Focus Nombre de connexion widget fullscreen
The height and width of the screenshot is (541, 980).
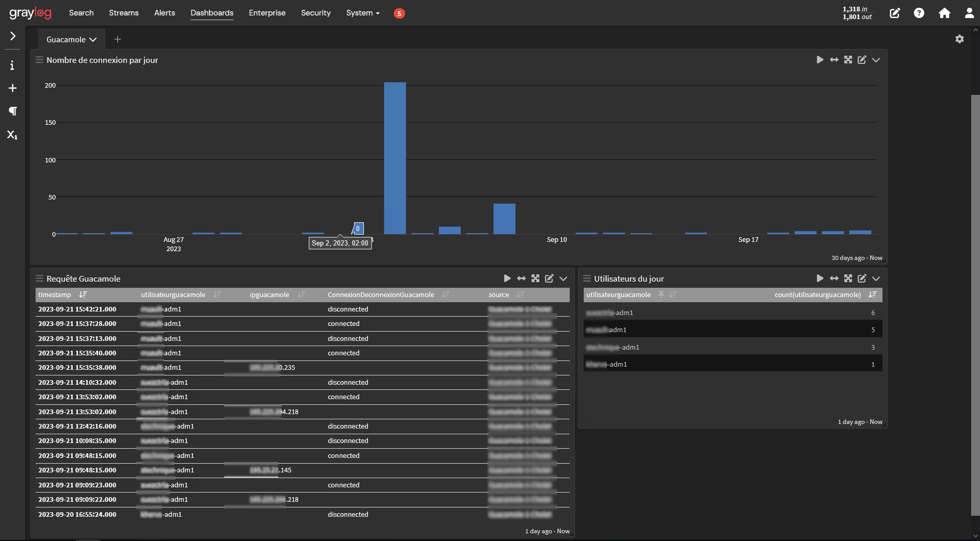point(848,60)
